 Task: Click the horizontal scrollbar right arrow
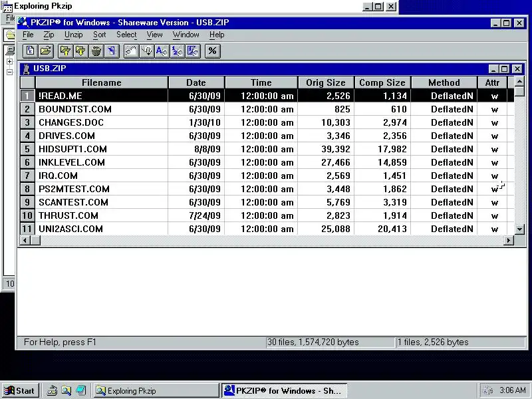point(508,240)
